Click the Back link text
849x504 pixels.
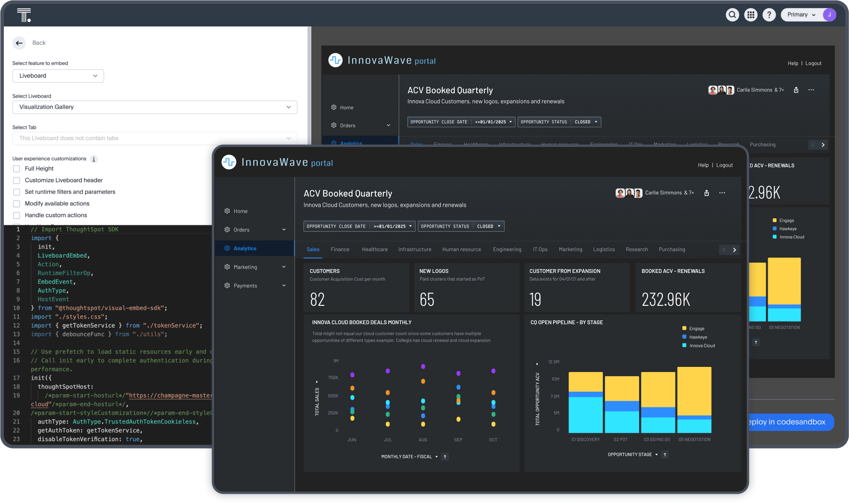click(x=39, y=43)
